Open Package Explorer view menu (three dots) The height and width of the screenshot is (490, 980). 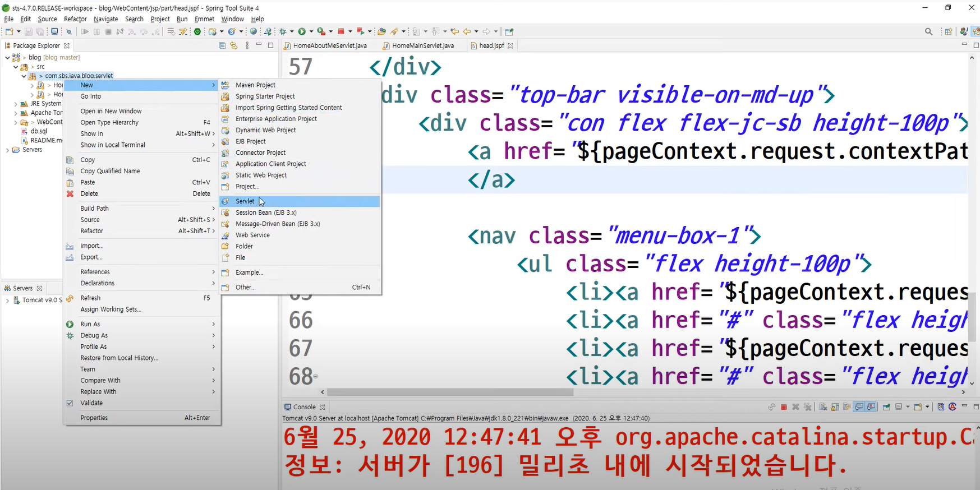coord(247,45)
